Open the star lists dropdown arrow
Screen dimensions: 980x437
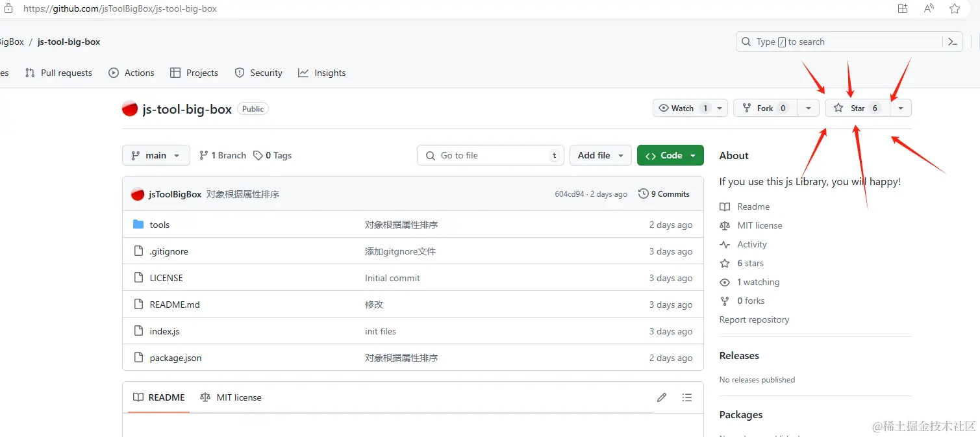tap(900, 108)
